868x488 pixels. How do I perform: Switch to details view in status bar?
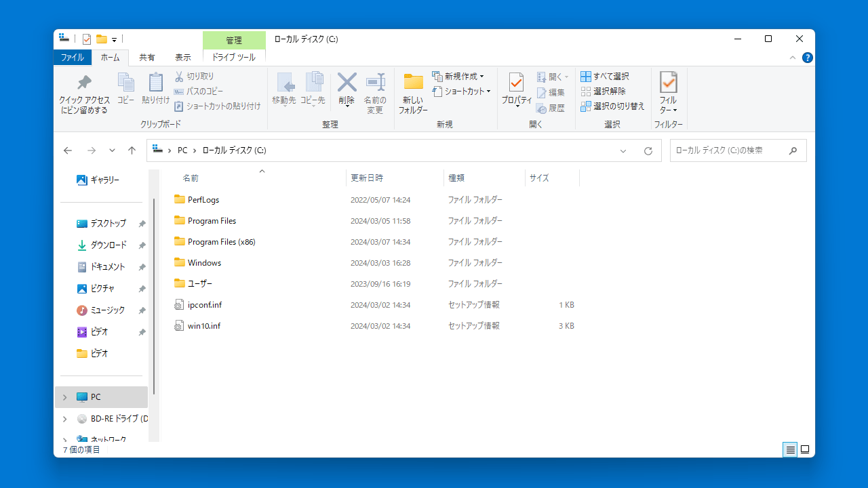click(790, 449)
